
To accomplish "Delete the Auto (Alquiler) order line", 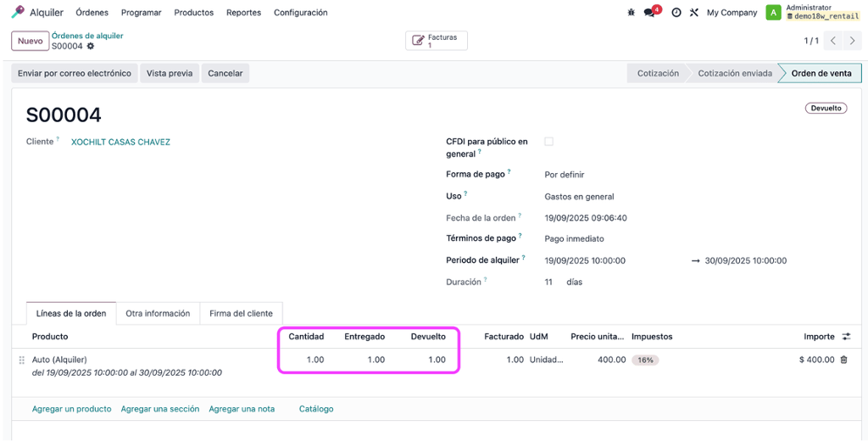I will pyautogui.click(x=843, y=360).
